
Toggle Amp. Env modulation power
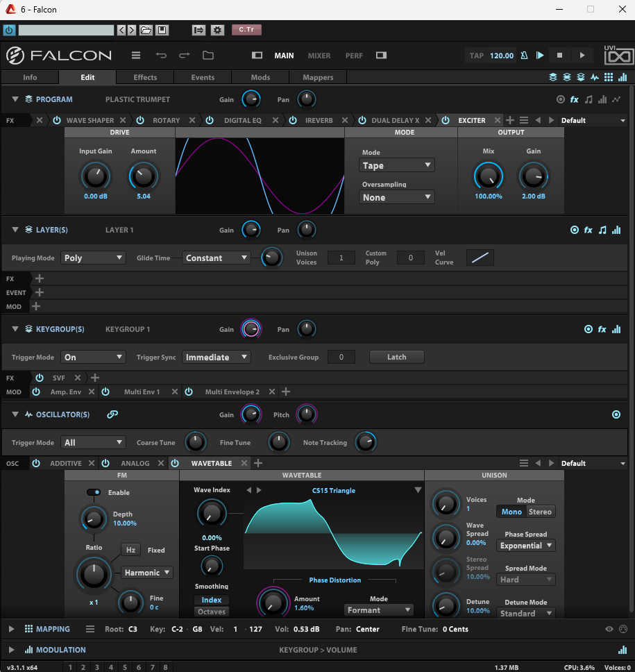[x=36, y=392]
